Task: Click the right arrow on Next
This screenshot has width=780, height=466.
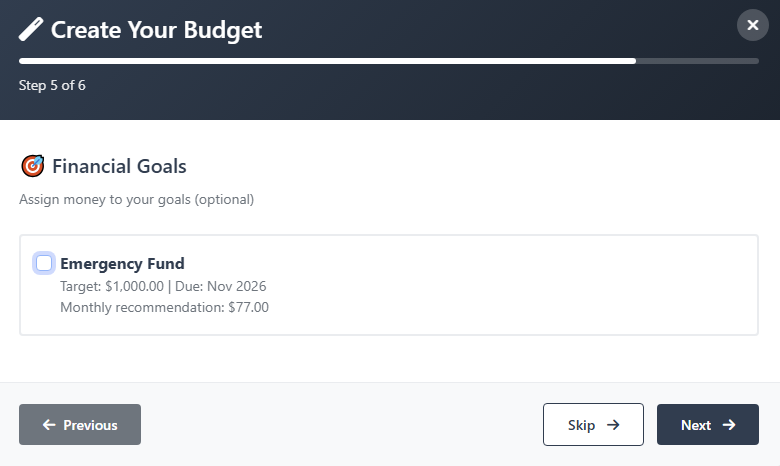Action: (x=729, y=425)
